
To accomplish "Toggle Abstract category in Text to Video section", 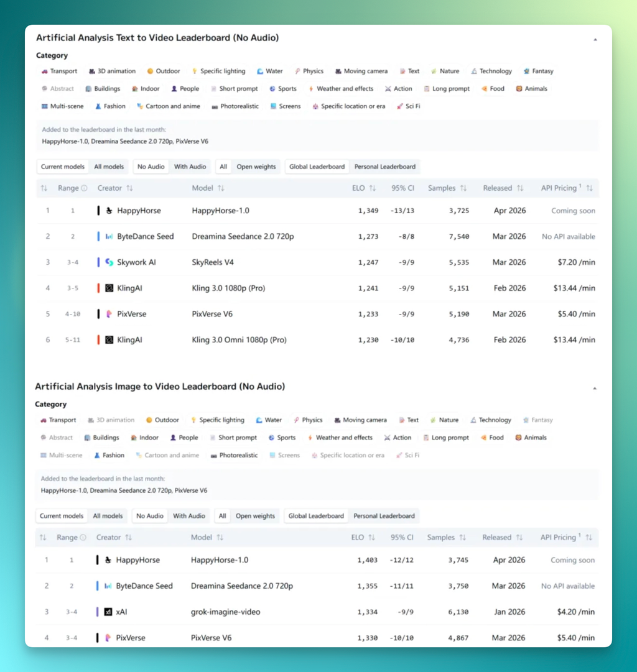I will click(x=57, y=89).
